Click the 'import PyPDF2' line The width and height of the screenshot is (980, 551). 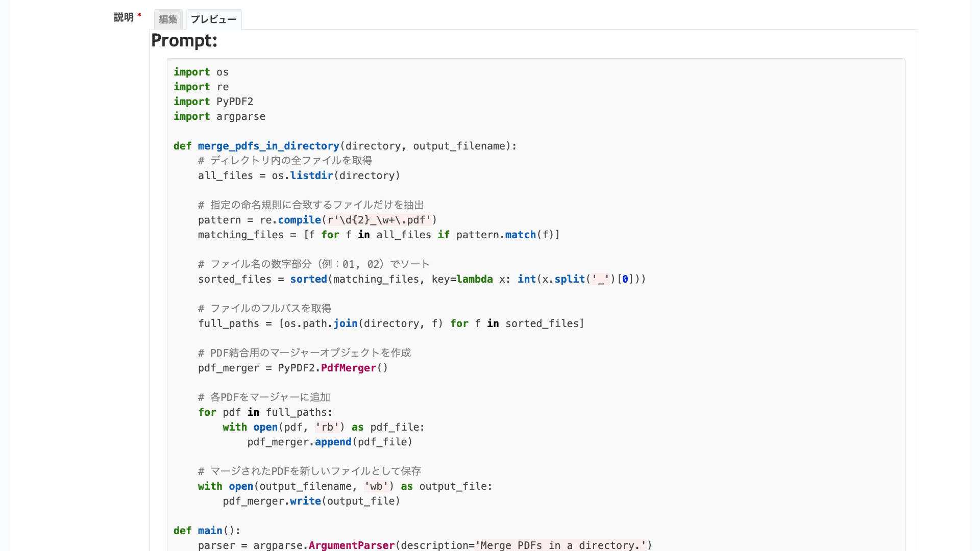213,102
